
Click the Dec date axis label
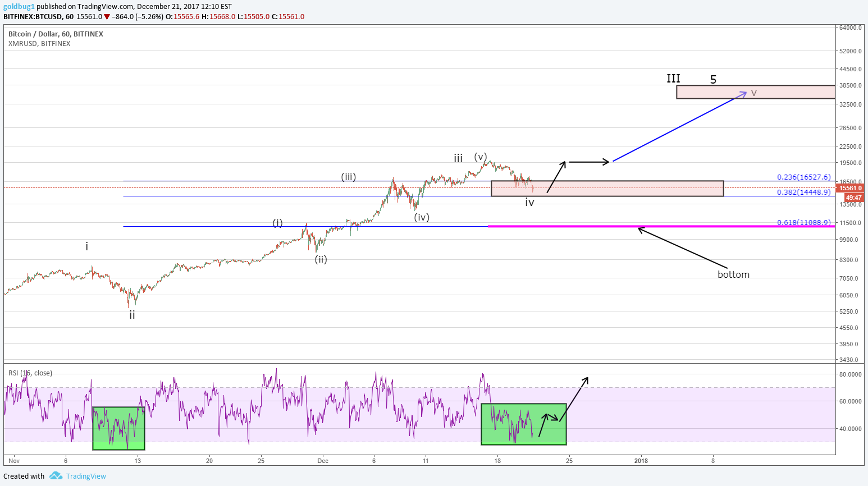(323, 461)
